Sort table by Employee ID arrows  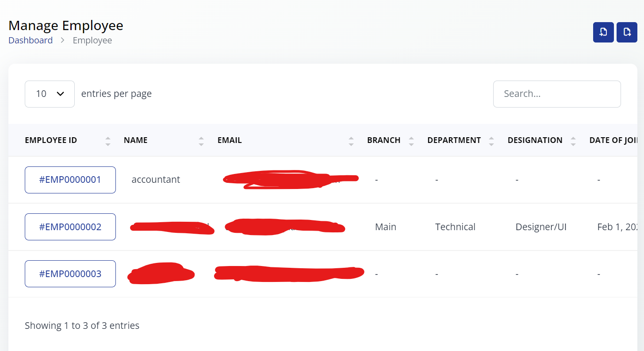pos(108,141)
